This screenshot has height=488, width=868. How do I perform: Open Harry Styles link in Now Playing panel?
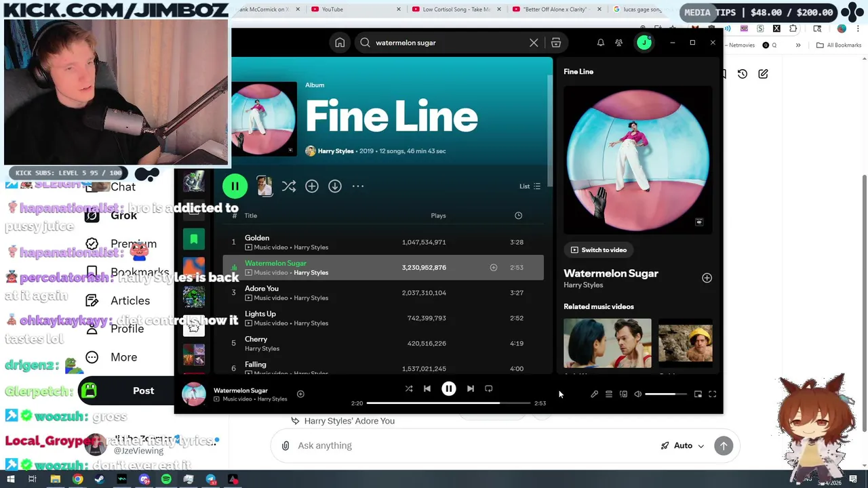[x=583, y=285]
